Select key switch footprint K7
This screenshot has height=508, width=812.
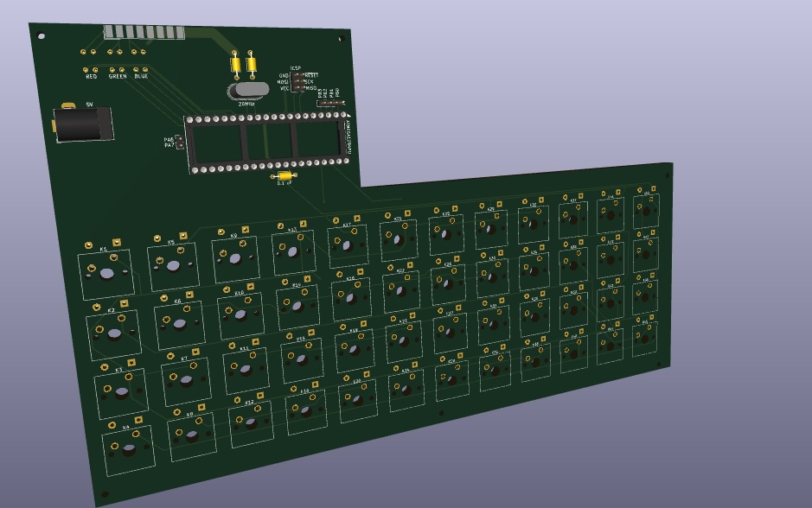pyautogui.click(x=186, y=381)
